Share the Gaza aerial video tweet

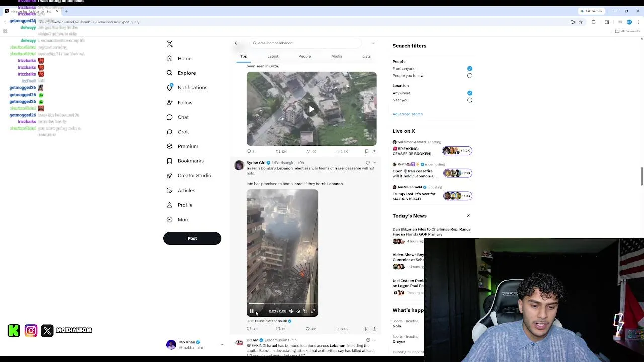click(374, 151)
